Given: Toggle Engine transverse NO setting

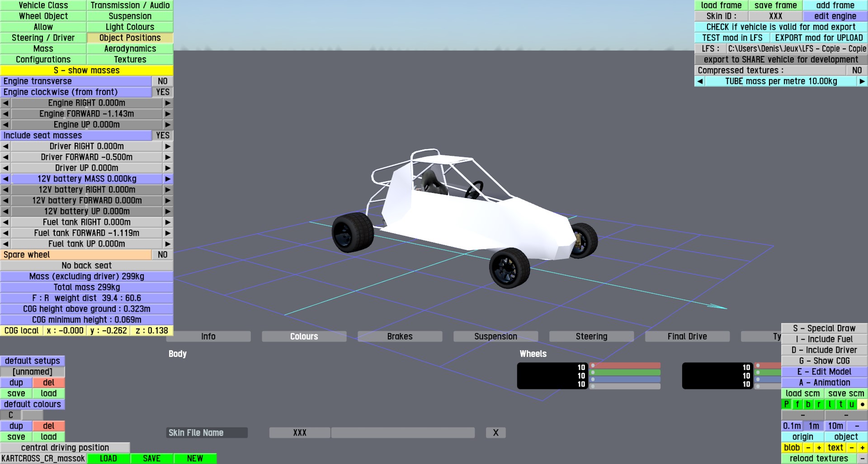Looking at the screenshot, I should click(x=163, y=81).
